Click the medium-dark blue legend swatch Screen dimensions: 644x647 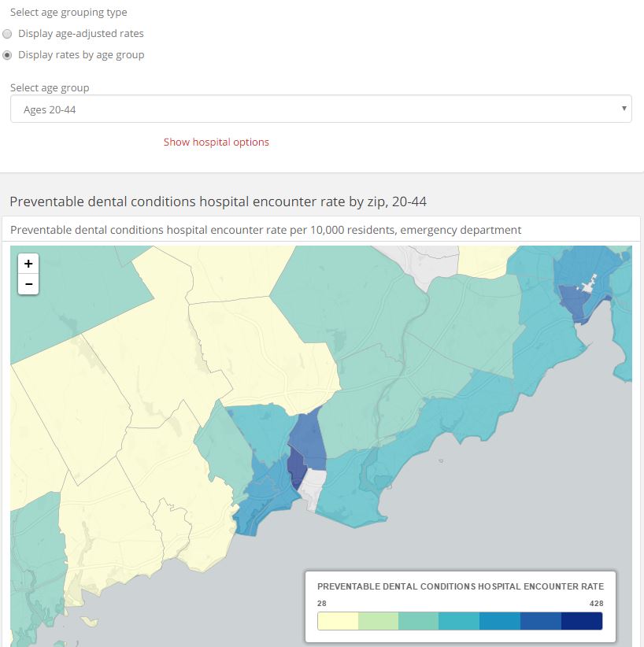tap(541, 621)
